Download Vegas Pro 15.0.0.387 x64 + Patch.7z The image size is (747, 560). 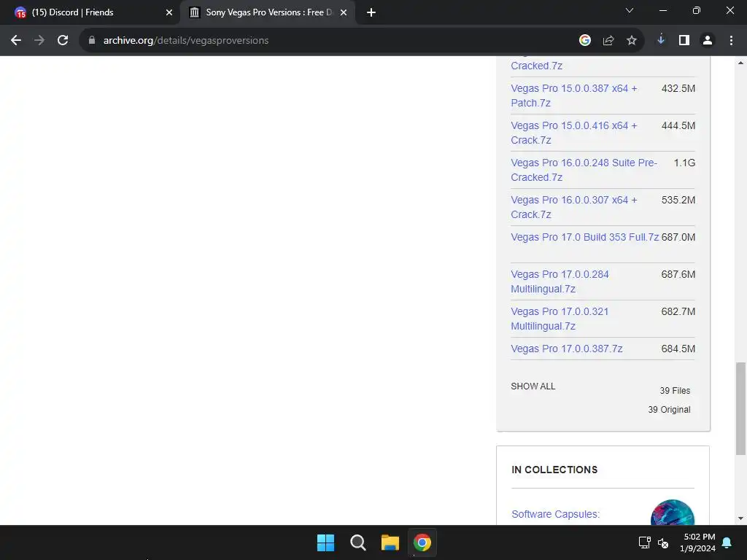coord(574,96)
